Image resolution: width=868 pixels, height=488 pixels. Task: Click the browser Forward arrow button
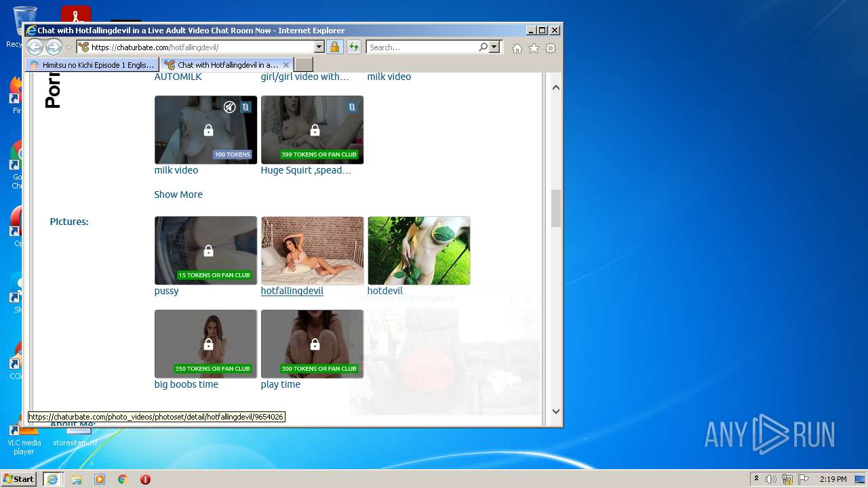click(54, 47)
